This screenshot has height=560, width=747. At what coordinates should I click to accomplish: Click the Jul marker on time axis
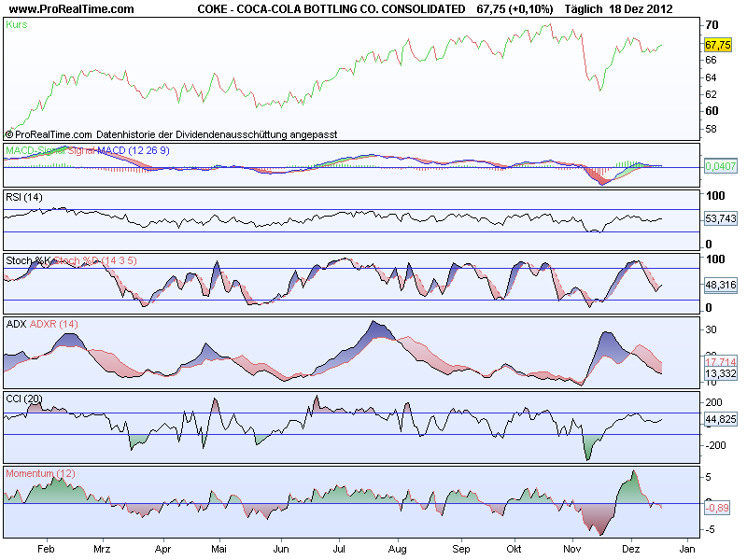tap(339, 549)
